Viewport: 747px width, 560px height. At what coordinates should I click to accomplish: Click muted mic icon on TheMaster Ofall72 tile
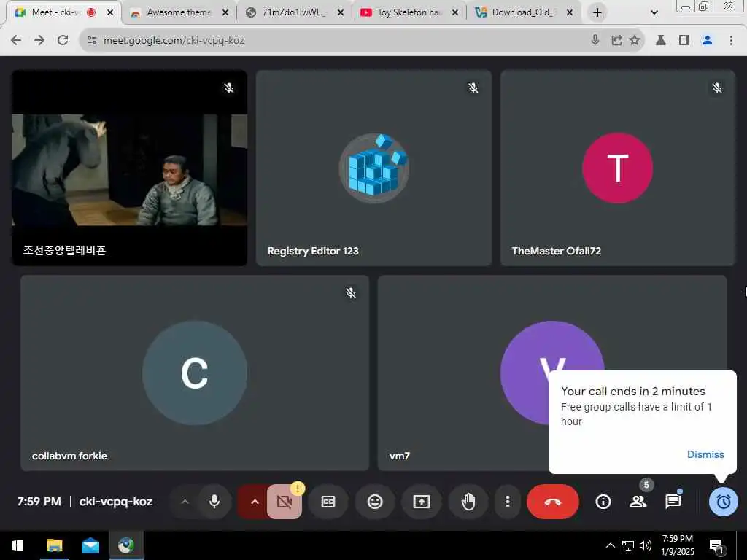click(717, 88)
